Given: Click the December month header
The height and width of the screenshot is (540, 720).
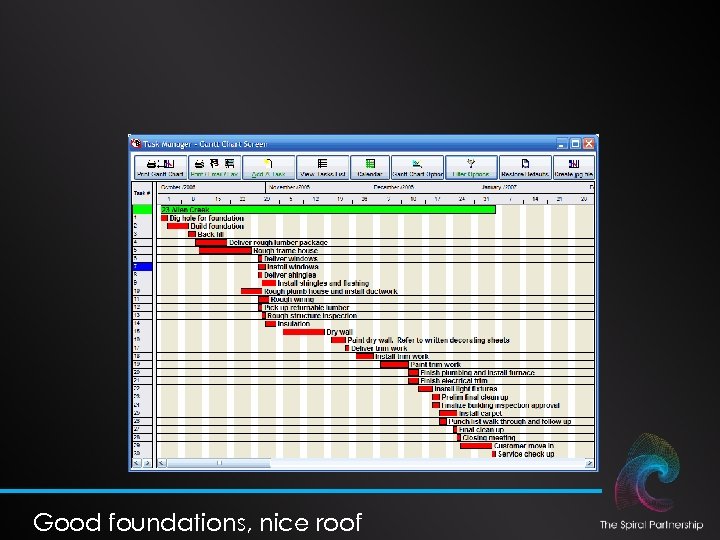Looking at the screenshot, I should tap(394, 187).
